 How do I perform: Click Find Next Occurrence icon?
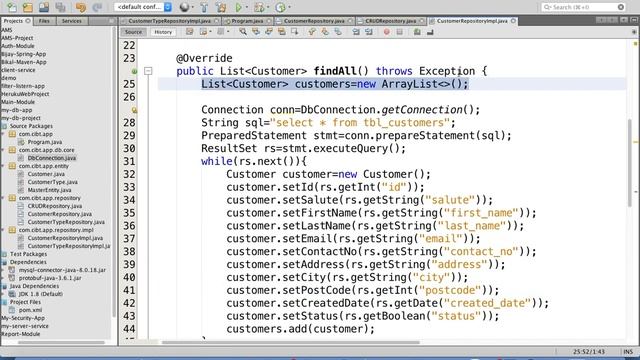[x=269, y=32]
